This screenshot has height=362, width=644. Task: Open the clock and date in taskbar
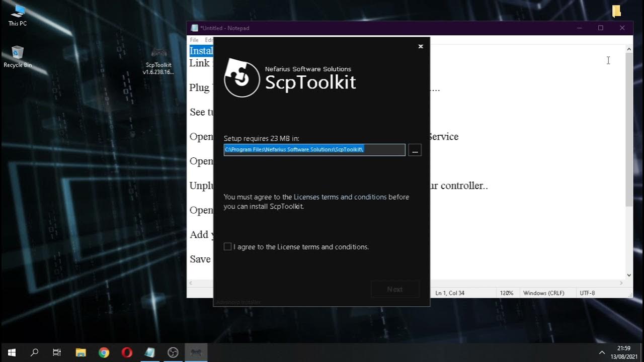click(624, 352)
